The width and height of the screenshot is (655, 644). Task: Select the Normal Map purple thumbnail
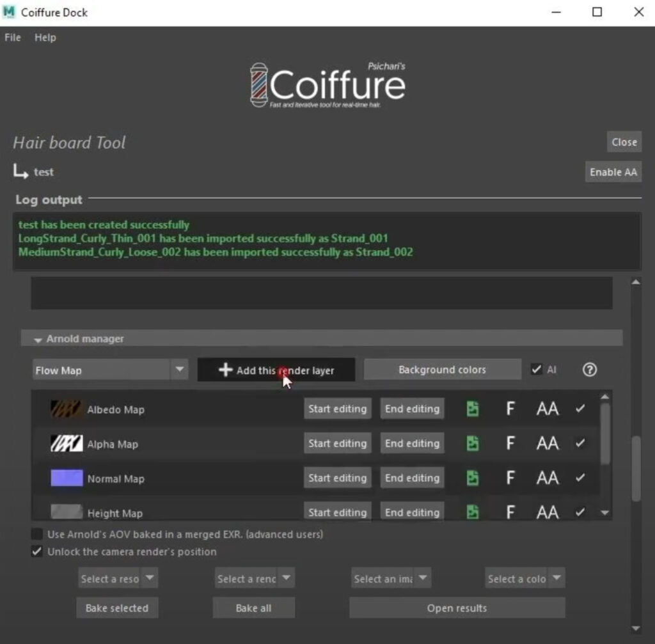click(x=67, y=478)
